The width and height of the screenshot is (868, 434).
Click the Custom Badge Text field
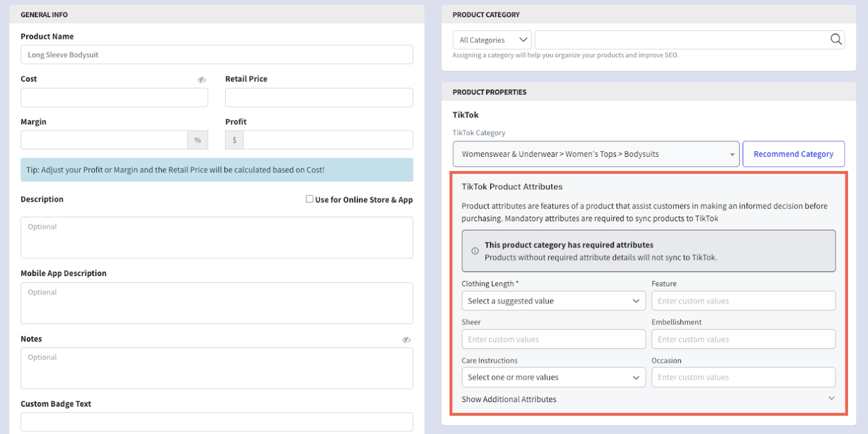(217, 421)
